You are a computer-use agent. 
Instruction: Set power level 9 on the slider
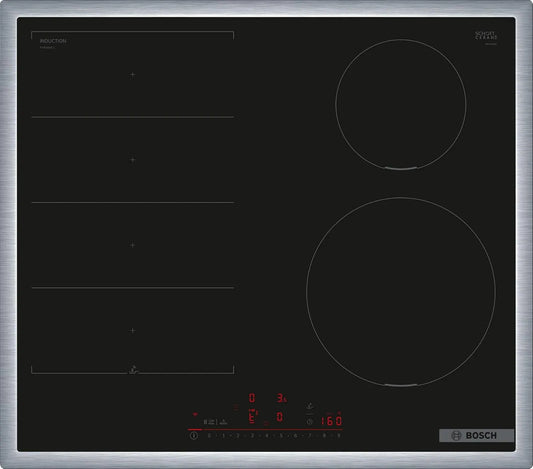pos(339,435)
